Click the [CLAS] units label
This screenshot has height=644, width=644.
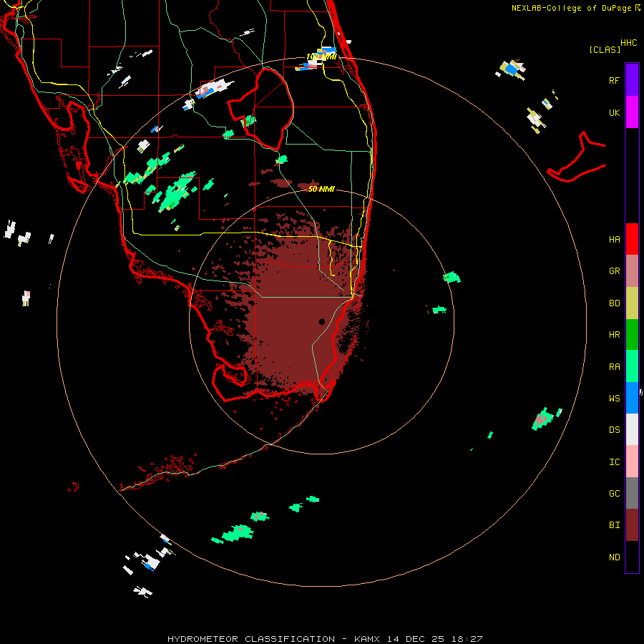605,49
